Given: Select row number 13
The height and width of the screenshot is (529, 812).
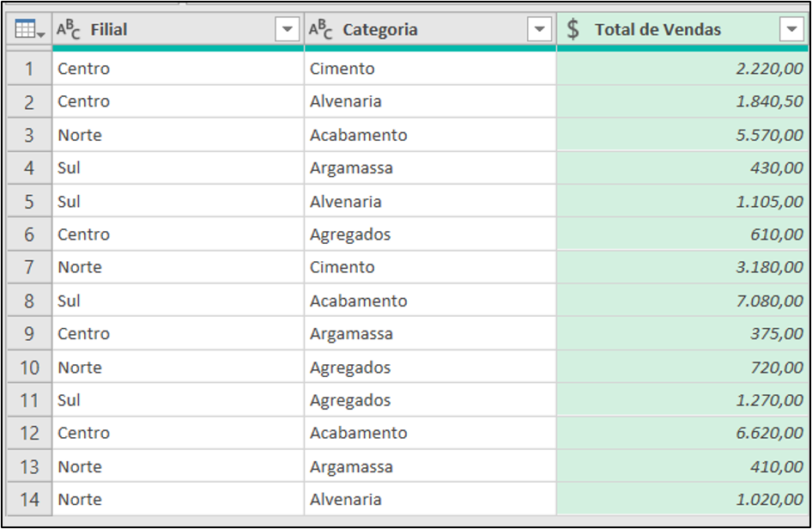Looking at the screenshot, I should (29, 466).
